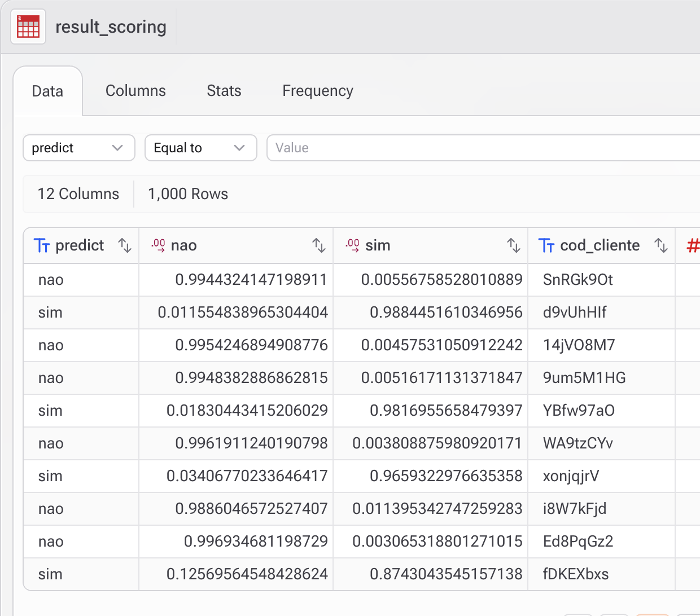Sort by the predict column arrows

125,245
